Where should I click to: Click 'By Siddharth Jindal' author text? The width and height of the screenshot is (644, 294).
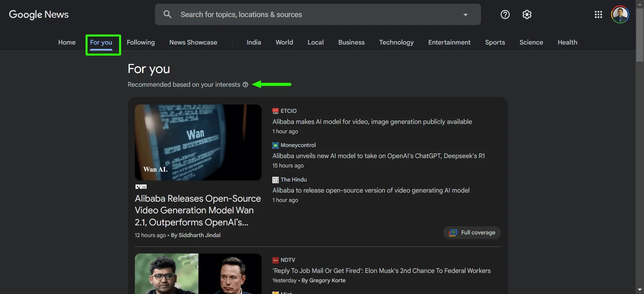[196, 235]
